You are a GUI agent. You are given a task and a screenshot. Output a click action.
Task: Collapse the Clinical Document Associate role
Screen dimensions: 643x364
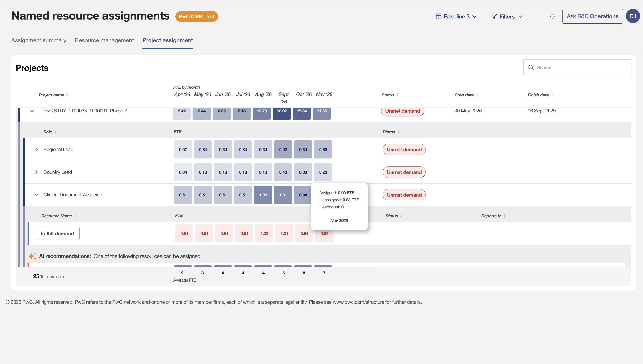36,195
